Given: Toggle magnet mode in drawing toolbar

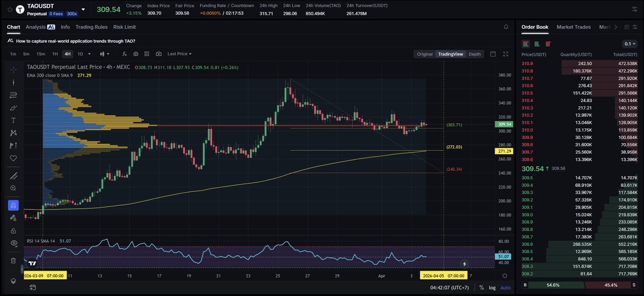Looking at the screenshot, I should [13, 205].
